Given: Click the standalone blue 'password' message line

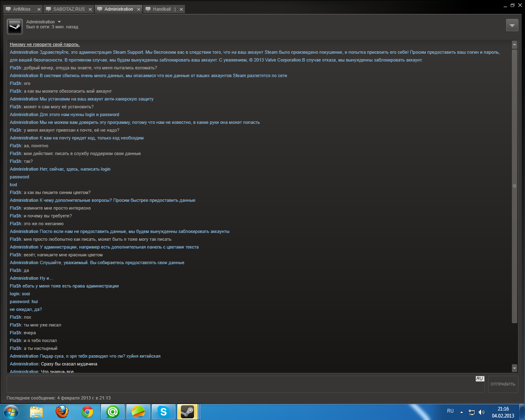Looking at the screenshot, I should click(x=19, y=177).
